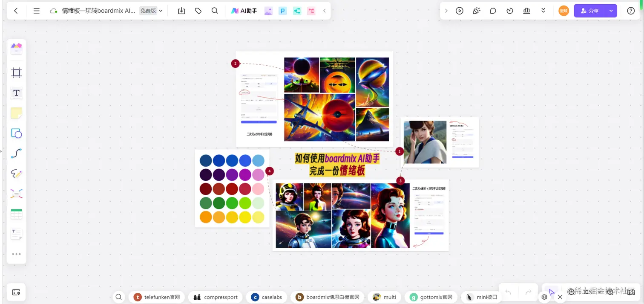Open the boardmix博思白板官网 shortcut

(x=328, y=297)
